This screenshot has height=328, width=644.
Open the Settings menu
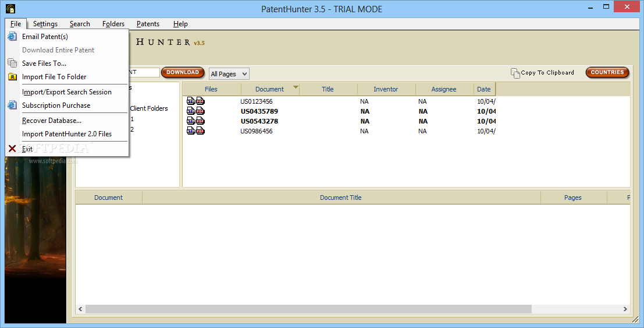[x=45, y=24]
